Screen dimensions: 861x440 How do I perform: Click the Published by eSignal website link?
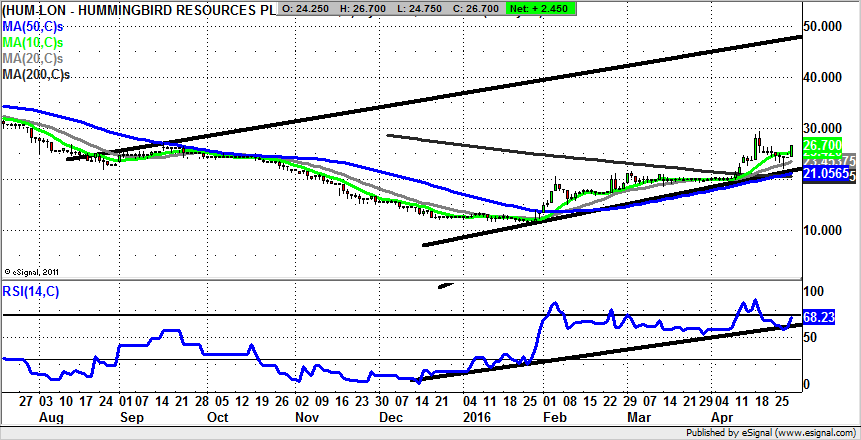[770, 432]
